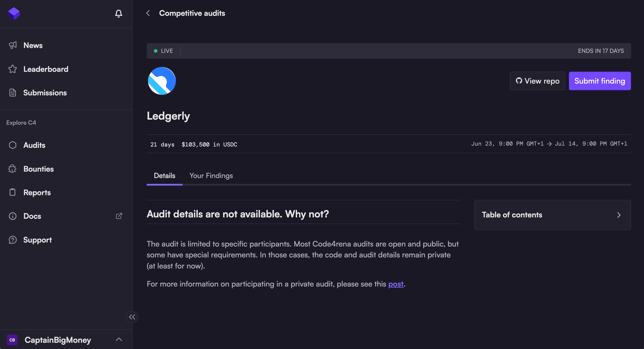Click the Submissions document icon
Image resolution: width=644 pixels, height=349 pixels.
(x=12, y=93)
